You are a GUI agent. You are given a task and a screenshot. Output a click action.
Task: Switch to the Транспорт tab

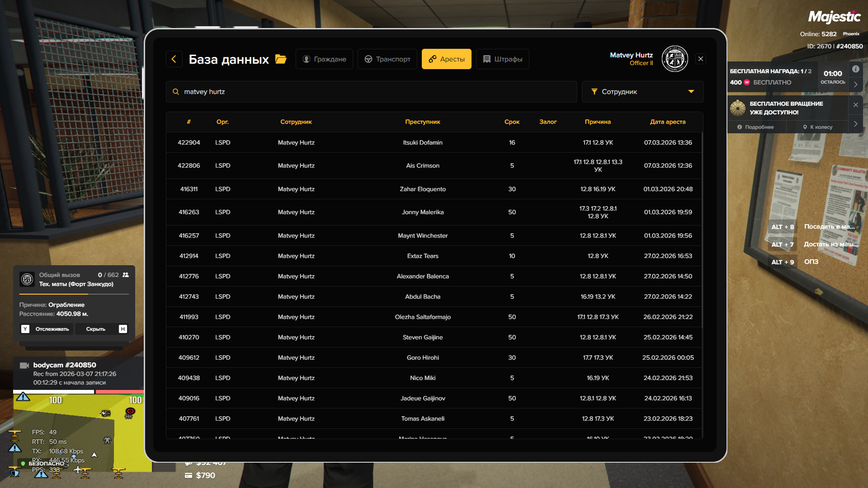tap(387, 59)
